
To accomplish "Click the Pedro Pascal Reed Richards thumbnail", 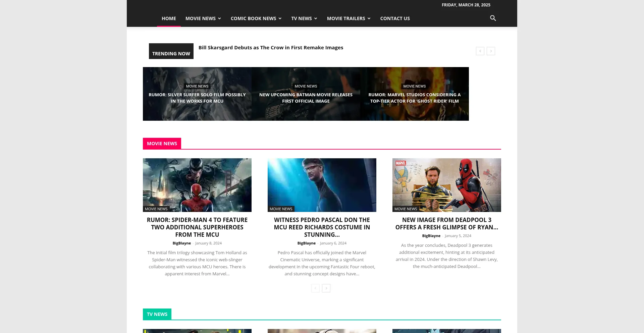I will click(322, 185).
